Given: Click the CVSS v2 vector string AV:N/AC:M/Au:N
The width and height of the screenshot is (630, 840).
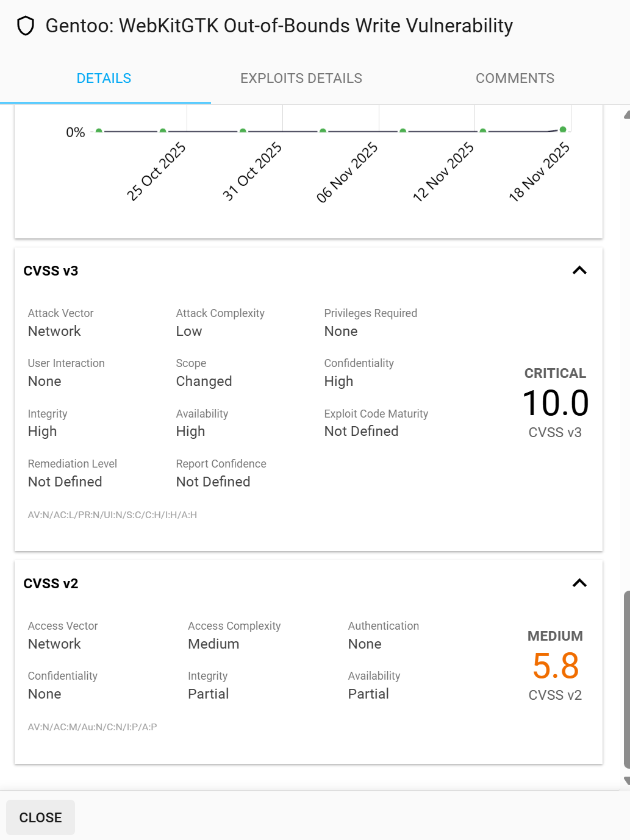Looking at the screenshot, I should tap(92, 727).
